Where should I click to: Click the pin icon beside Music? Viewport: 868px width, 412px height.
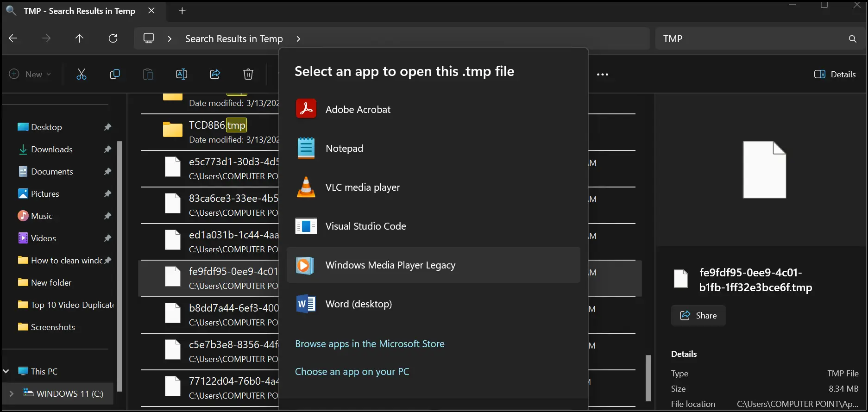(107, 216)
